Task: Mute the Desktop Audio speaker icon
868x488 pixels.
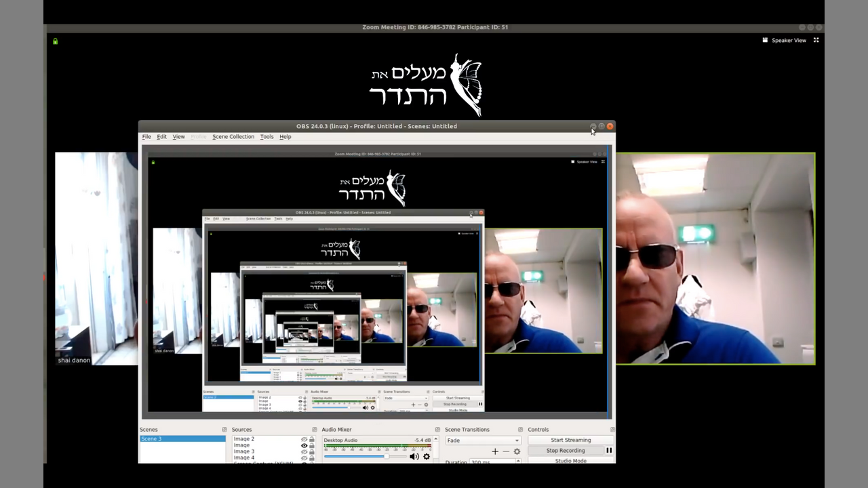Action: 414,457
